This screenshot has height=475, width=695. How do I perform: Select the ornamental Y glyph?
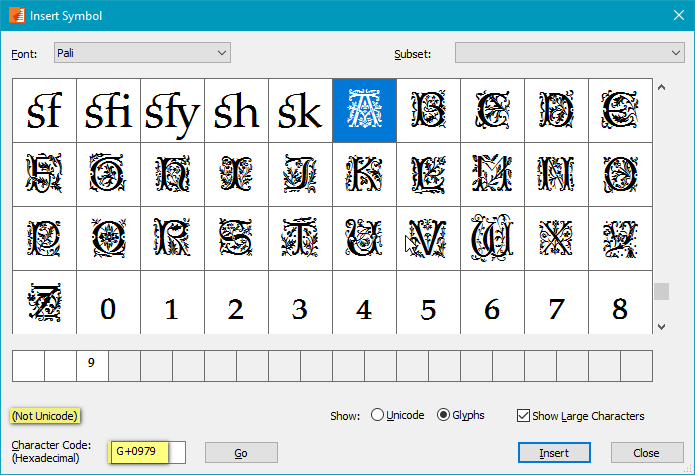point(621,238)
